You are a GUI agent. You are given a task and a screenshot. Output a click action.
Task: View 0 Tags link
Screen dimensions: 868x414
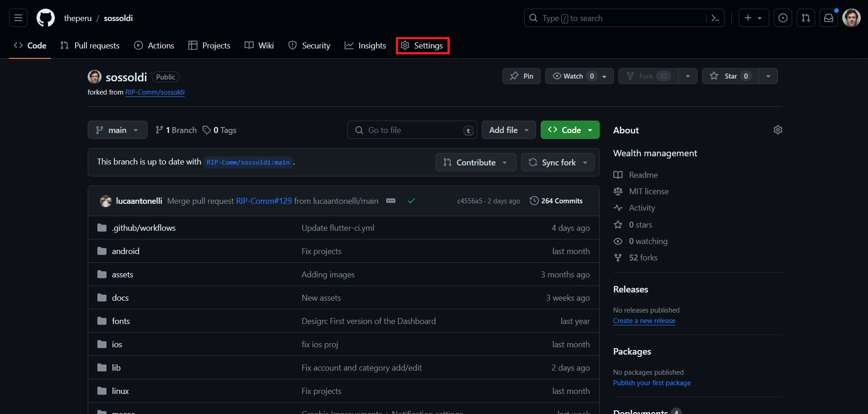[x=220, y=130]
